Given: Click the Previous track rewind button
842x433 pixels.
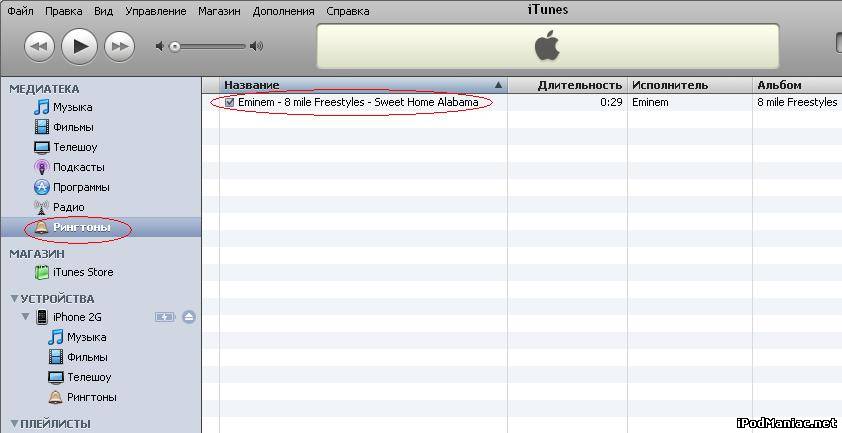Looking at the screenshot, I should coord(39,47).
